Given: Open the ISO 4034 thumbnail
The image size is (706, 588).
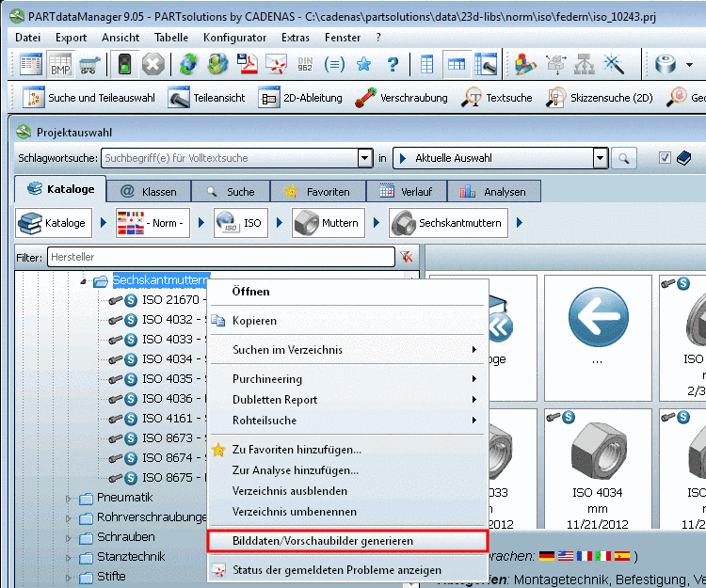Looking at the screenshot, I should [x=598, y=470].
